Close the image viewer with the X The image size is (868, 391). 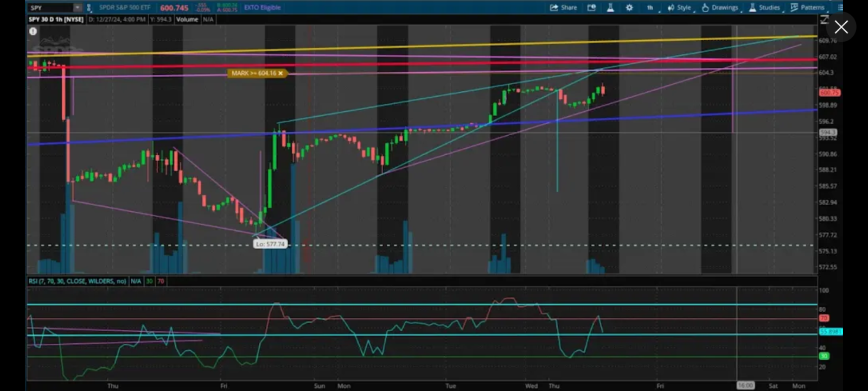click(x=841, y=27)
